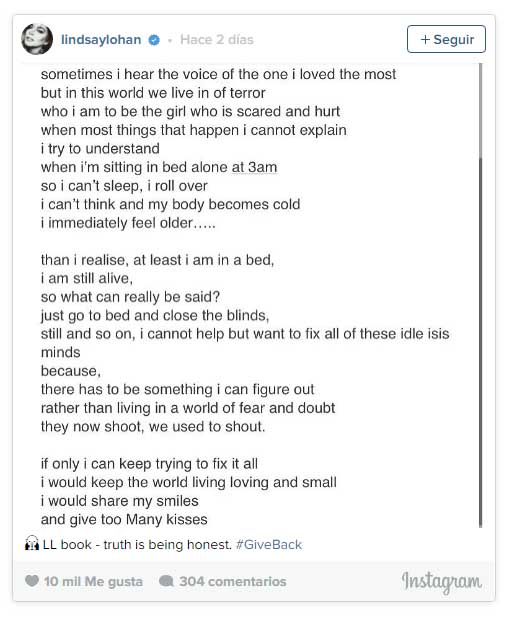Viewport: 505px width, 618px height.
Task: Click the 'Hace 2 días' timestamp
Action: click(x=217, y=39)
